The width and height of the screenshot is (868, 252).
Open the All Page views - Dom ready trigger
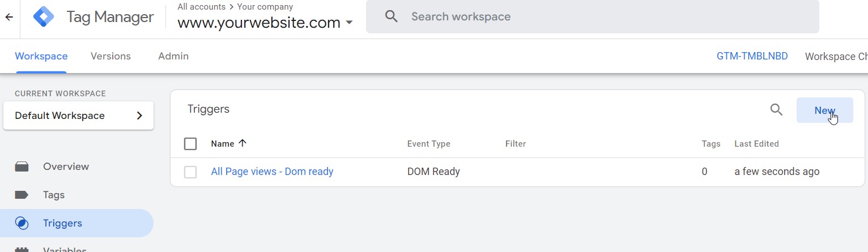tap(272, 171)
